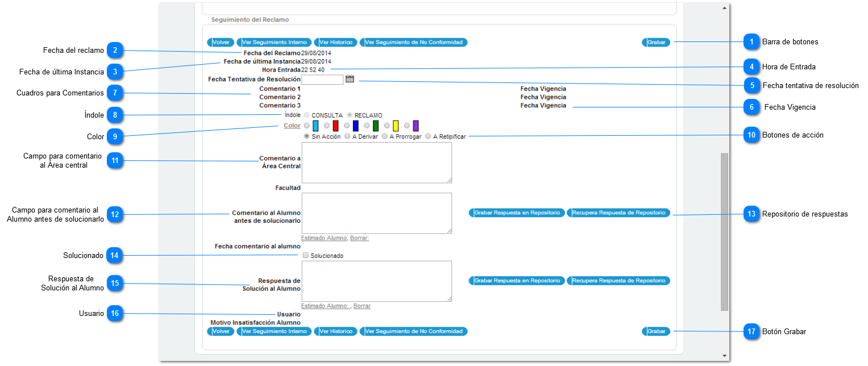Click the Fecha del Reclamo value 29/08/2014
The image size is (868, 366).
coord(316,53)
